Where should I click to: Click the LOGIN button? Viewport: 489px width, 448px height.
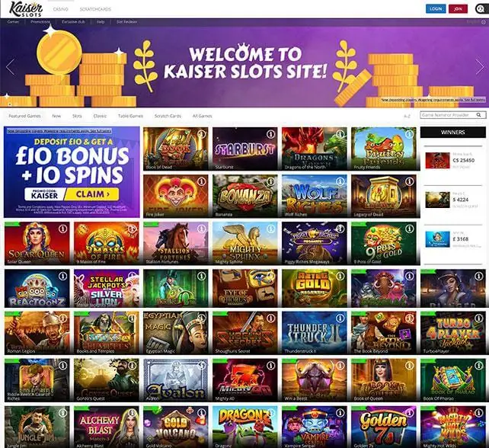pos(436,8)
